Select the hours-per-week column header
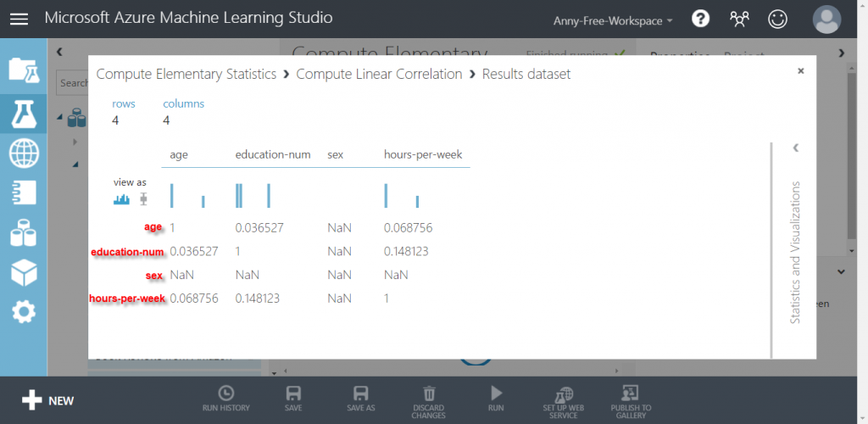 [x=423, y=154]
